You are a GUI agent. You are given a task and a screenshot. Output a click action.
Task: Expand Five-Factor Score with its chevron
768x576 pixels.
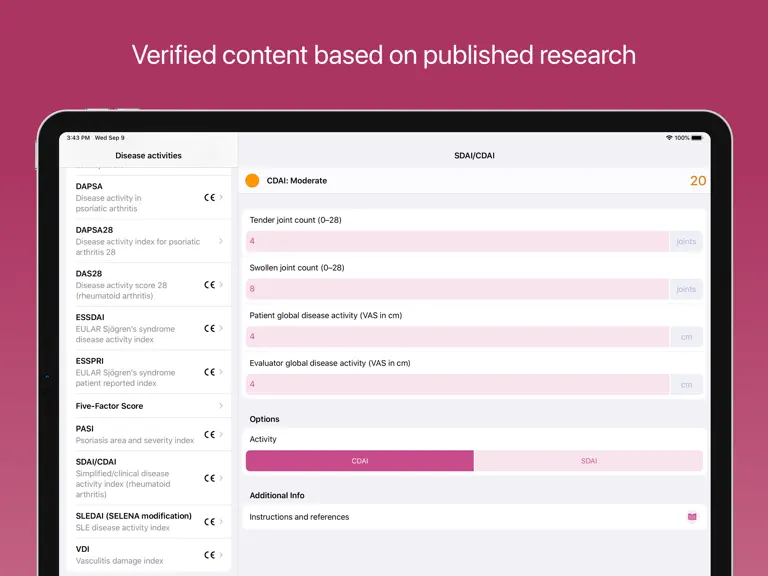point(221,406)
